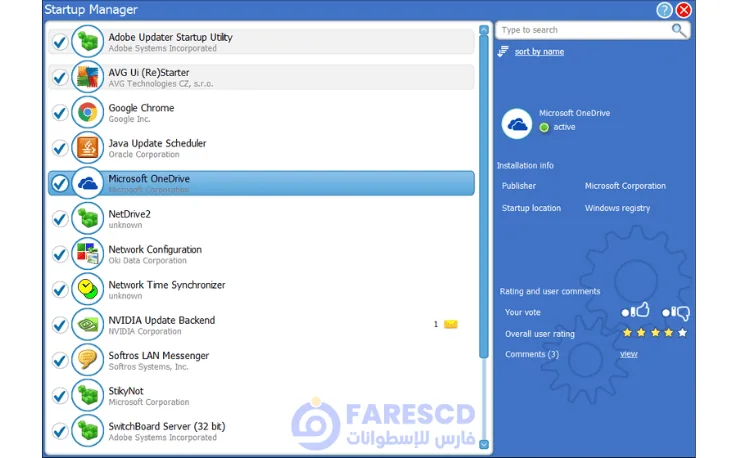The height and width of the screenshot is (458, 738).
Task: Click the large OneDrive icon in details panel
Action: click(517, 124)
